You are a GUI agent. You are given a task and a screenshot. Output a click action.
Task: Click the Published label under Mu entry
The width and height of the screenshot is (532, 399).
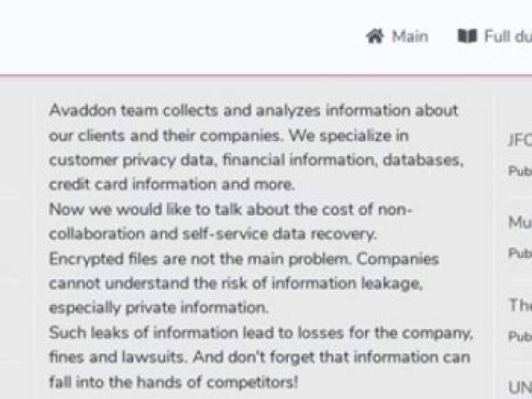[x=520, y=253]
